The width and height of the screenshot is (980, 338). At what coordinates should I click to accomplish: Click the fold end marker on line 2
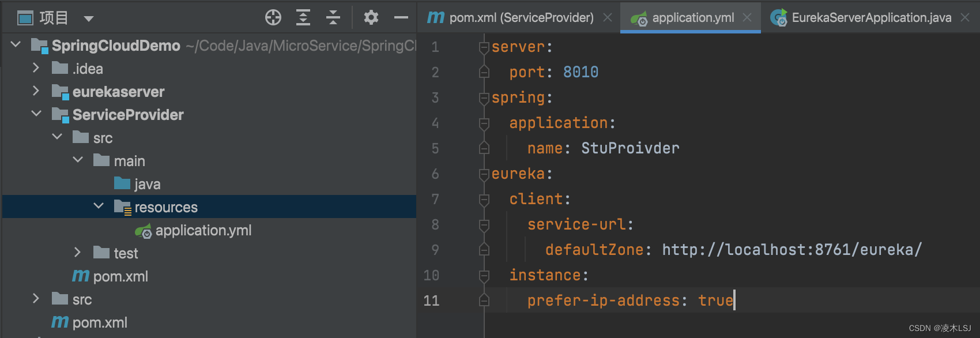tap(484, 72)
